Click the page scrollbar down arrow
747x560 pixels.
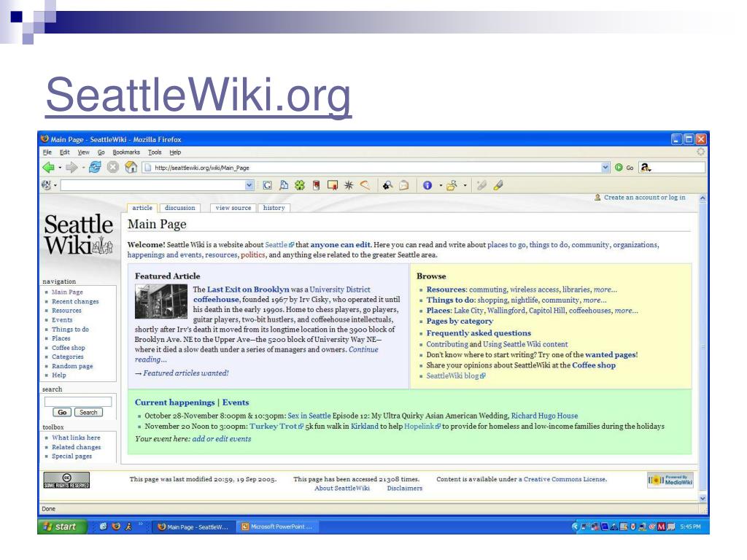pyautogui.click(x=703, y=498)
